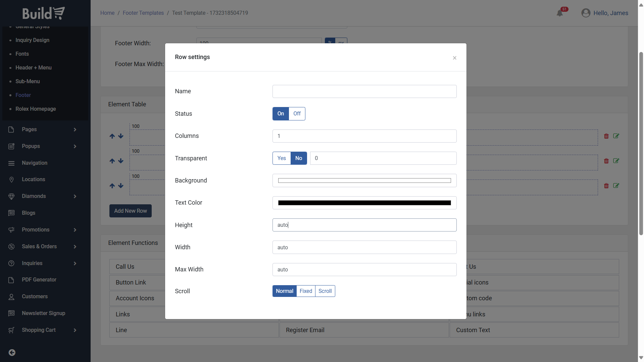Edit the second row with the pencil icon
Viewport: 644px width, 362px height.
pos(616,161)
